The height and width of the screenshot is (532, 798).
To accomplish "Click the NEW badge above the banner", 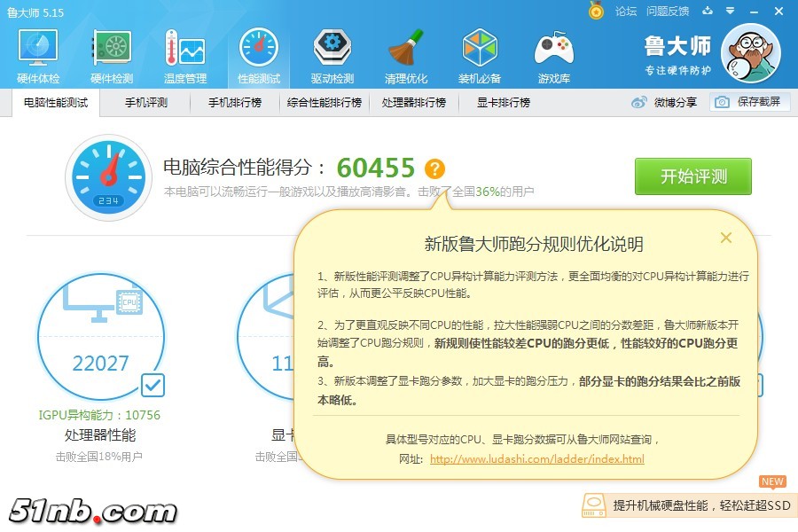I will (x=772, y=481).
